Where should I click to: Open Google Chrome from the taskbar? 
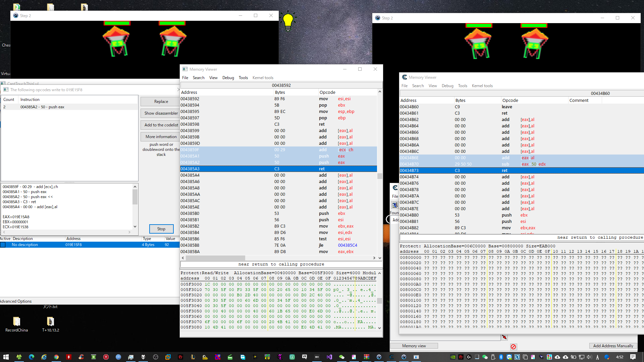[x=56, y=357]
